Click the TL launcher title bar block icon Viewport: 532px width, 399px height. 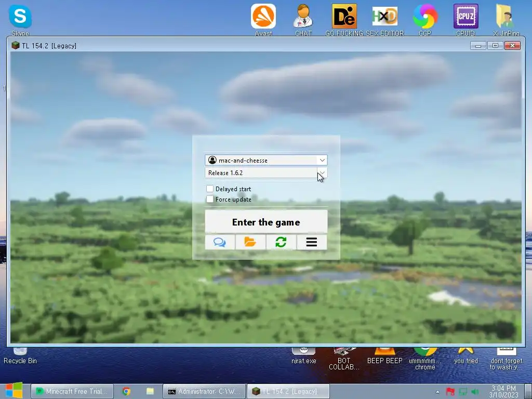point(15,46)
